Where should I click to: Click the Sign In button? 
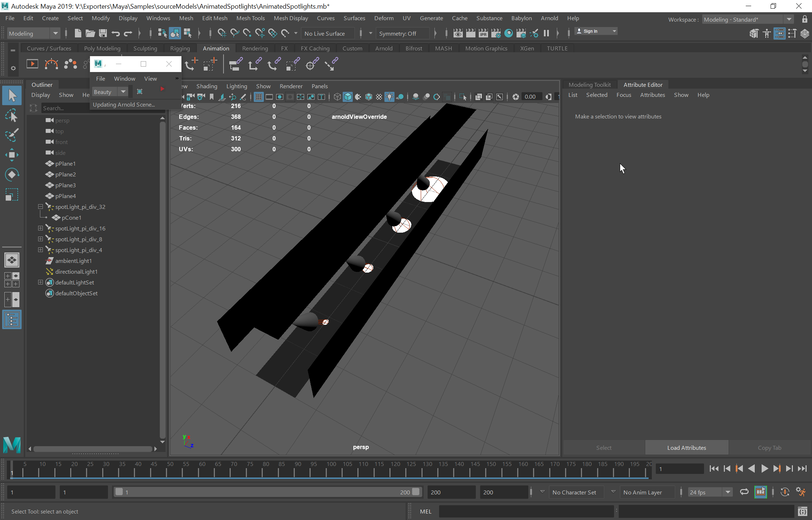(x=596, y=31)
